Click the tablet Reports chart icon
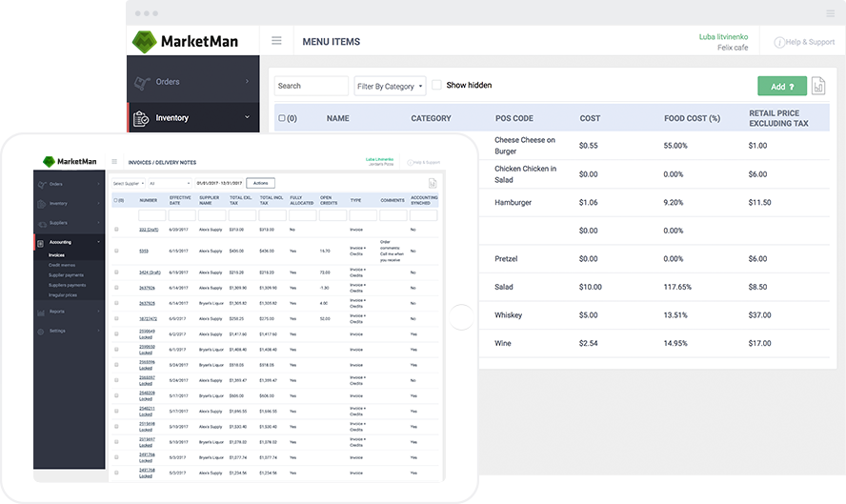The width and height of the screenshot is (846, 504). point(41,312)
